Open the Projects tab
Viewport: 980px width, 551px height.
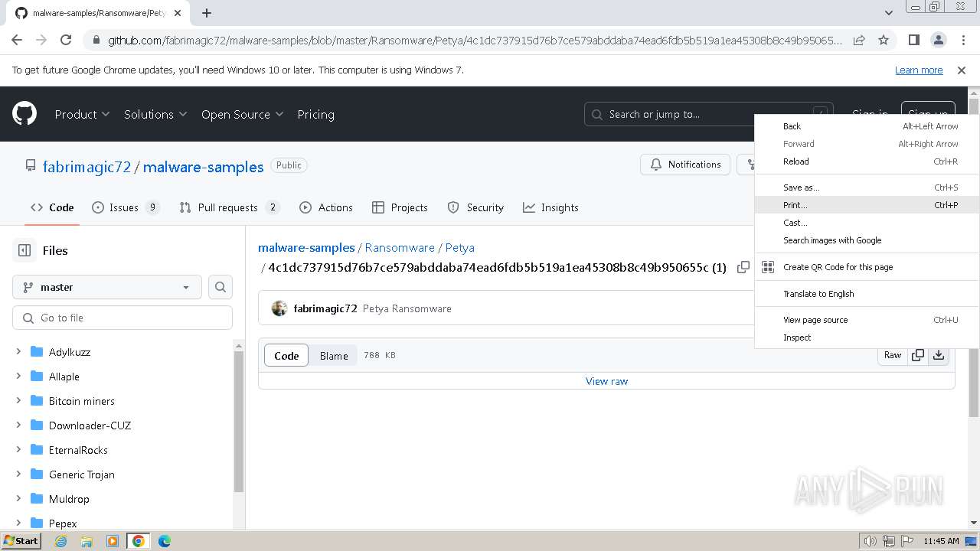(400, 207)
